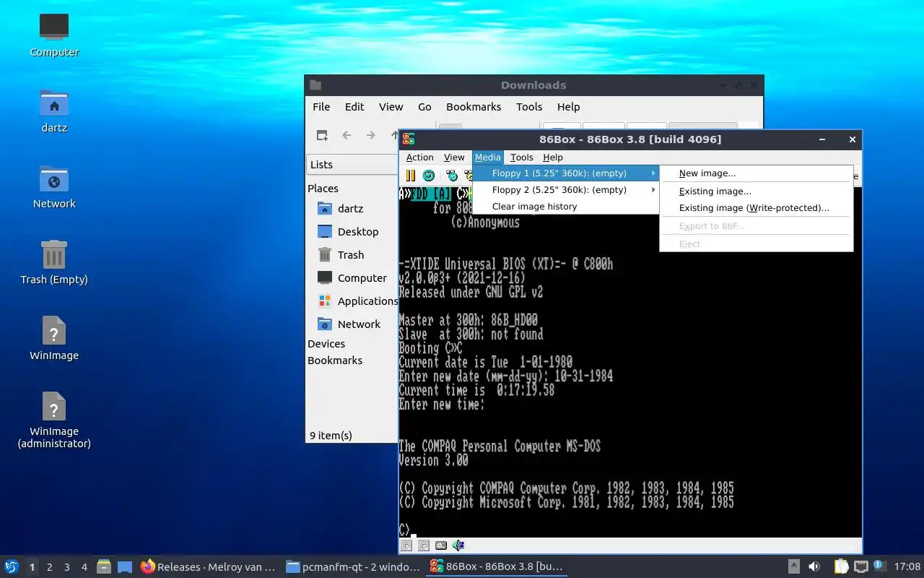Open the volume control in system tray
Screen dimensions: 924x578
pyautogui.click(x=814, y=566)
